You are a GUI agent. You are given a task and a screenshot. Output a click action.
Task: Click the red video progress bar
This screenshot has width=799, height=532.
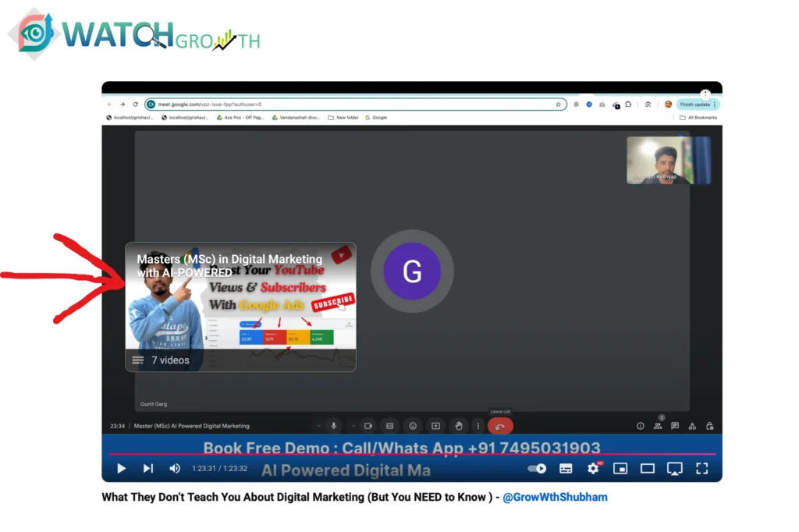click(x=411, y=454)
